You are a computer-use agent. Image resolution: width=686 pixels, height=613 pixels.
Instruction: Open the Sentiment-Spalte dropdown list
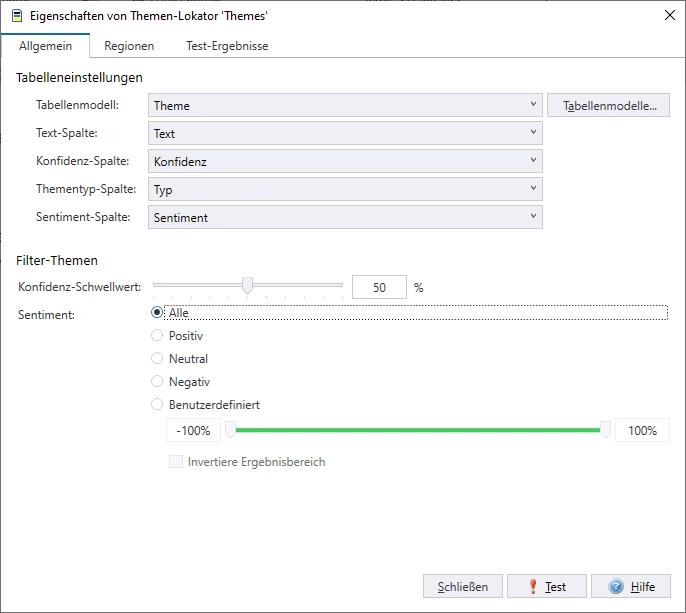(345, 217)
